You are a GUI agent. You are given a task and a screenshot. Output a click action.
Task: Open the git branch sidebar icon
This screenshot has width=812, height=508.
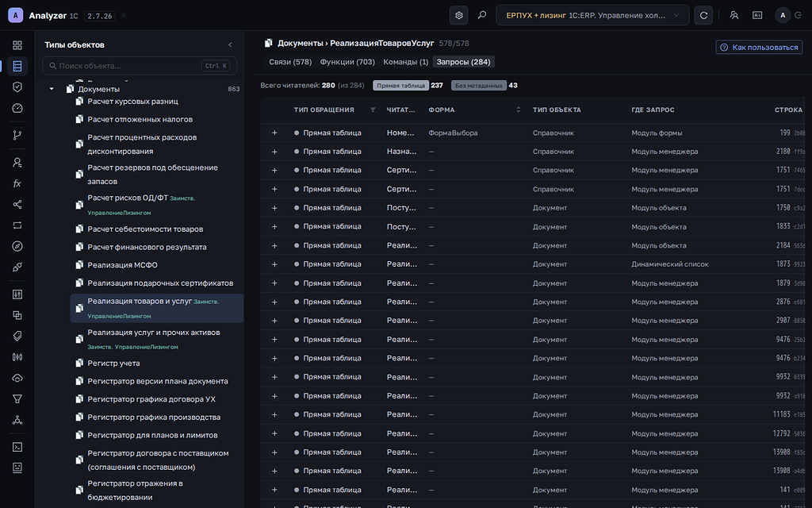17,135
